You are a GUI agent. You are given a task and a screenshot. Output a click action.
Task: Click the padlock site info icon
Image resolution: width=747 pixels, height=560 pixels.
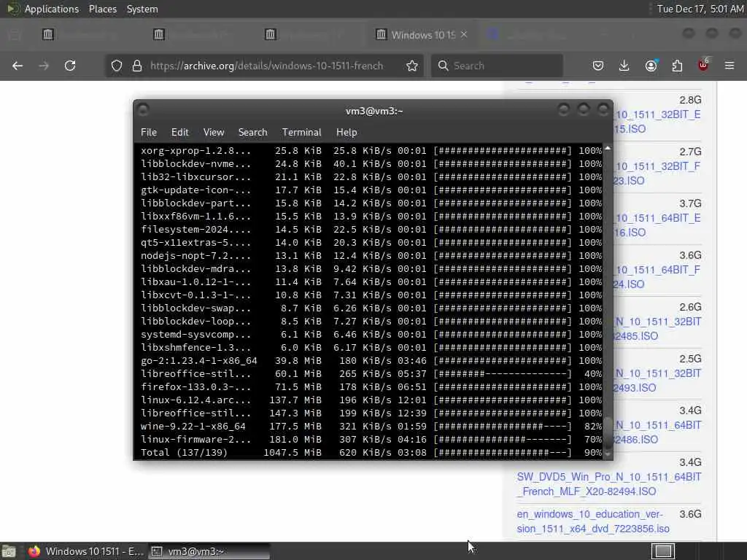click(x=137, y=66)
